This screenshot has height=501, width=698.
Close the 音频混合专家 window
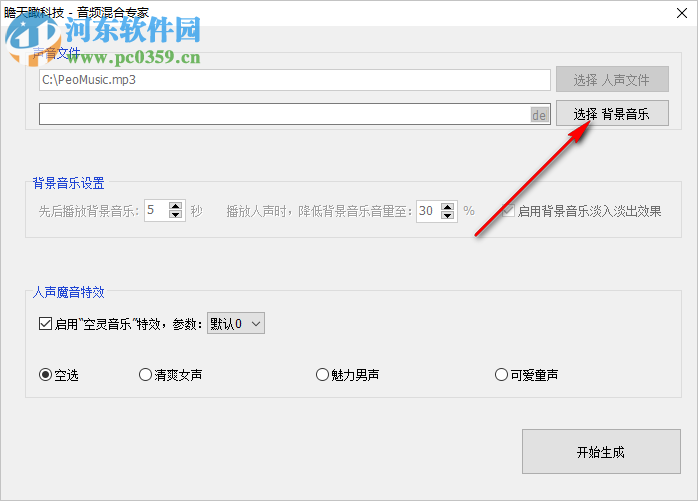click(682, 13)
